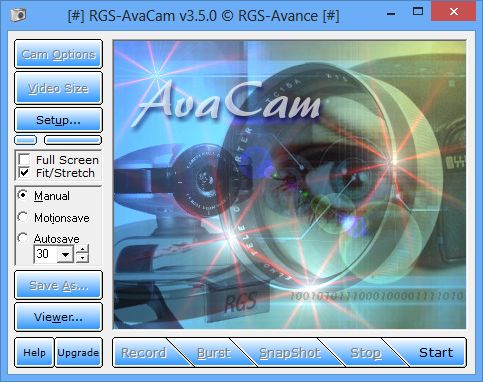Screen dimensions: 483x382
Task: Choose the Motionsave radio option
Action: click(x=23, y=217)
